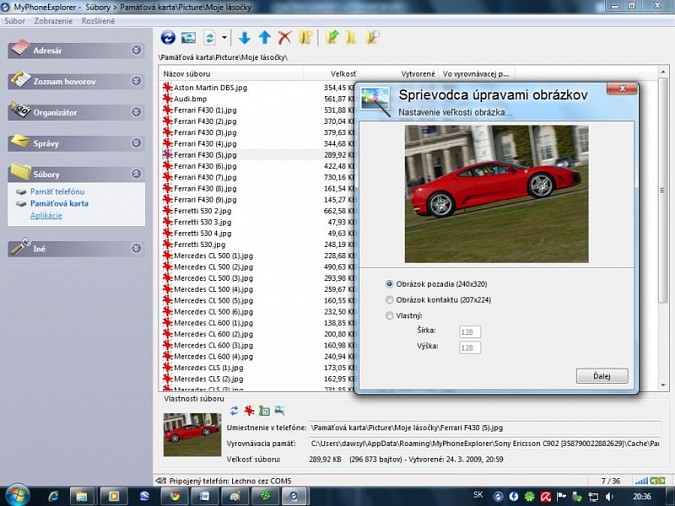Screen dimensions: 675x506
Task: Click the image edit icon in file properties
Action: [279, 410]
